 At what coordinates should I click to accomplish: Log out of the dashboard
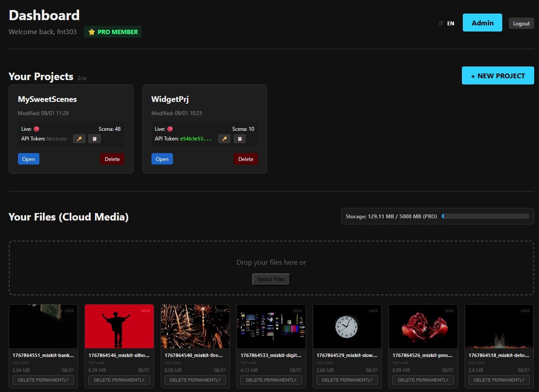click(x=521, y=23)
